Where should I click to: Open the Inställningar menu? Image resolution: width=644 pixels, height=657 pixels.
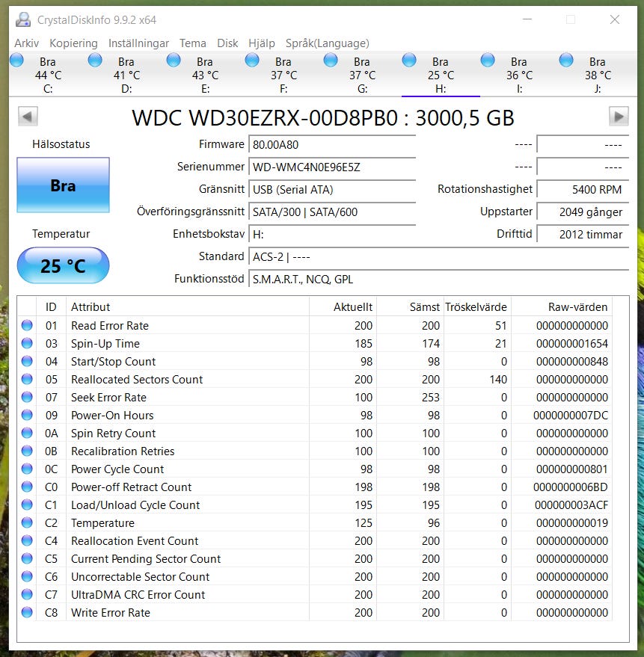[x=138, y=43]
